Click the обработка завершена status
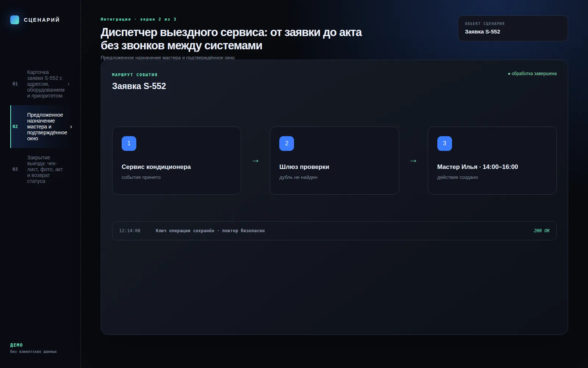This screenshot has height=368, width=588. (532, 74)
